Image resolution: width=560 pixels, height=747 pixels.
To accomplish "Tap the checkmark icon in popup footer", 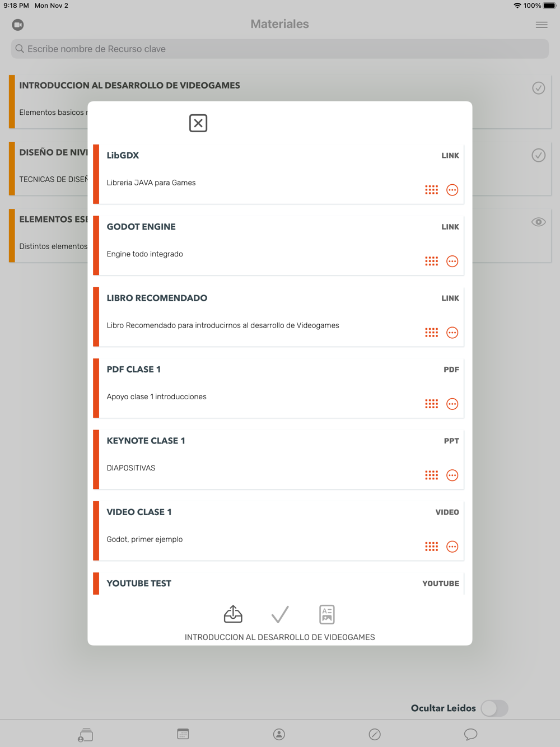I will pyautogui.click(x=280, y=614).
